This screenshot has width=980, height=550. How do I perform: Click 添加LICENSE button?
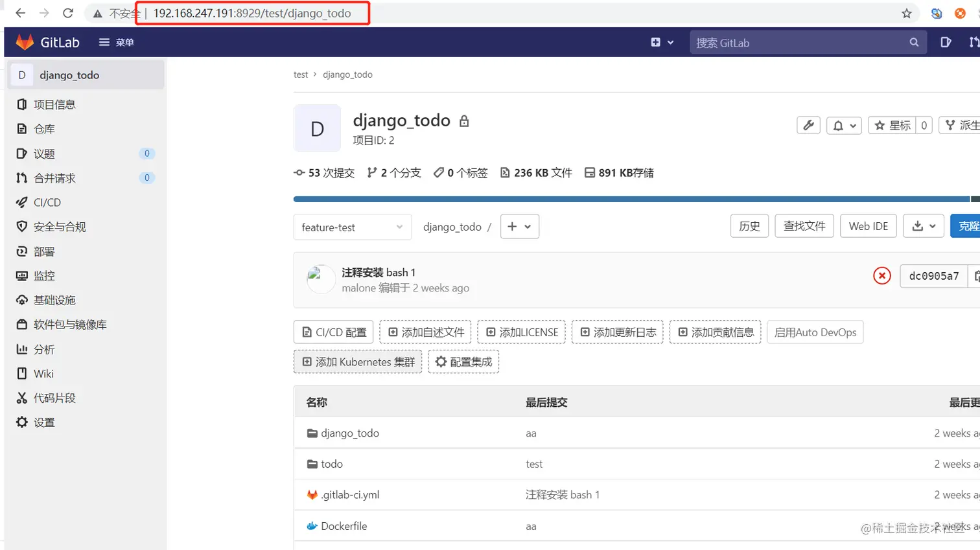521,332
